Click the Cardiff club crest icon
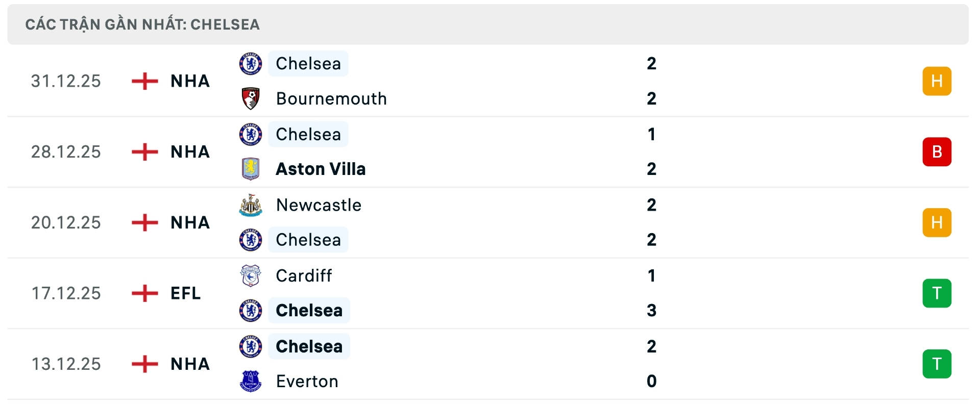Viewport: 980px width, 404px height. pyautogui.click(x=250, y=275)
